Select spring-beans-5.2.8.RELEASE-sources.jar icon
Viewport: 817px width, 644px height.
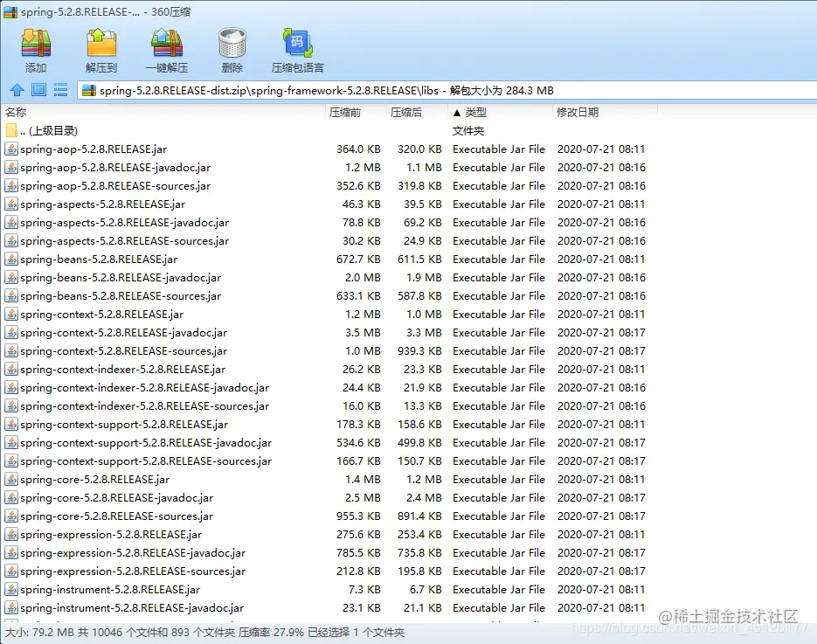click(11, 295)
